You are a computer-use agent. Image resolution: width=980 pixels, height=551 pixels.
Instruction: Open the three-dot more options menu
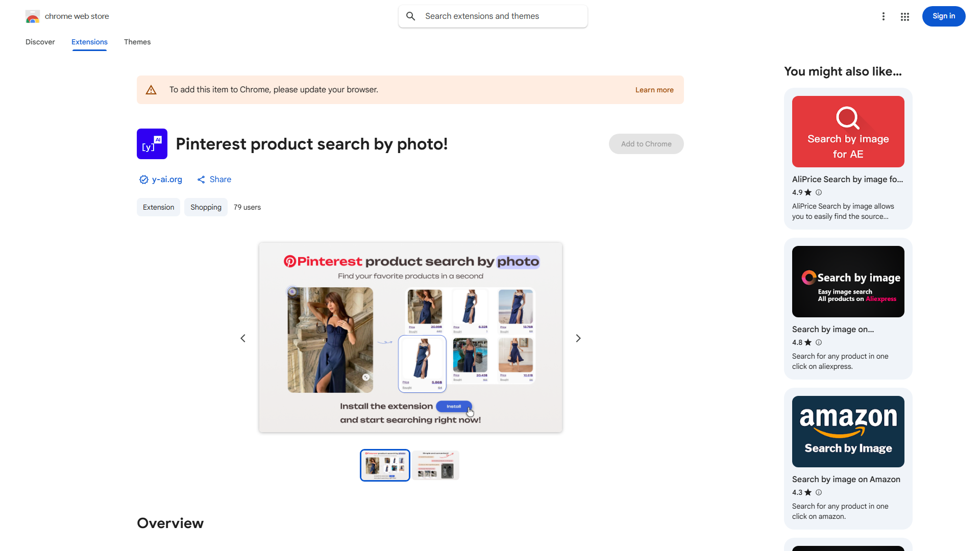pos(884,16)
